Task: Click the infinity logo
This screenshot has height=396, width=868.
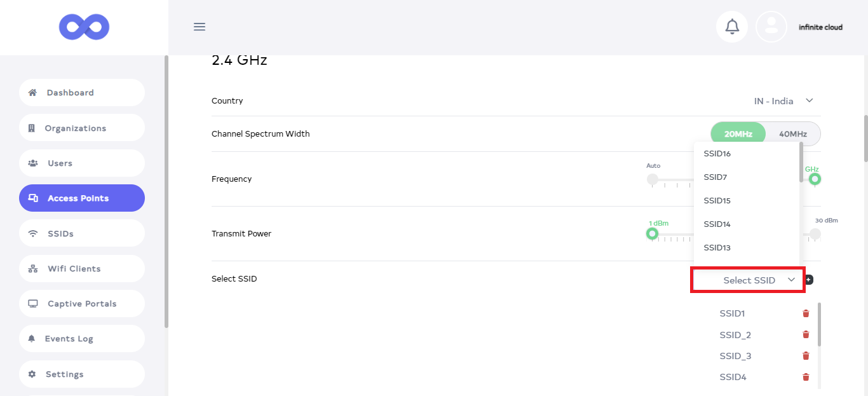Action: (x=84, y=27)
